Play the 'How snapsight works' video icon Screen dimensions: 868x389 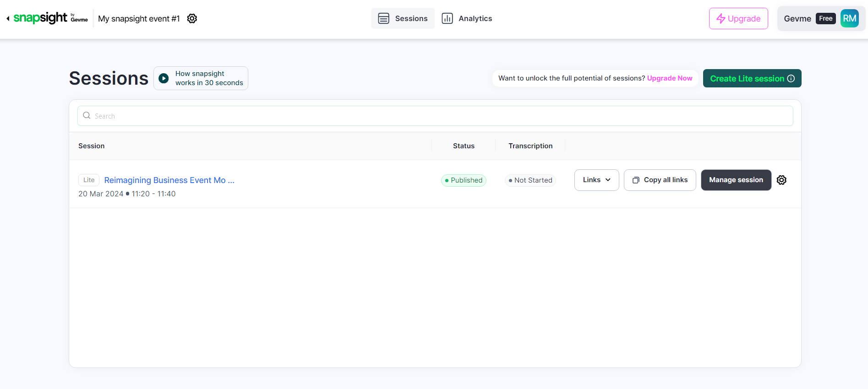164,78
